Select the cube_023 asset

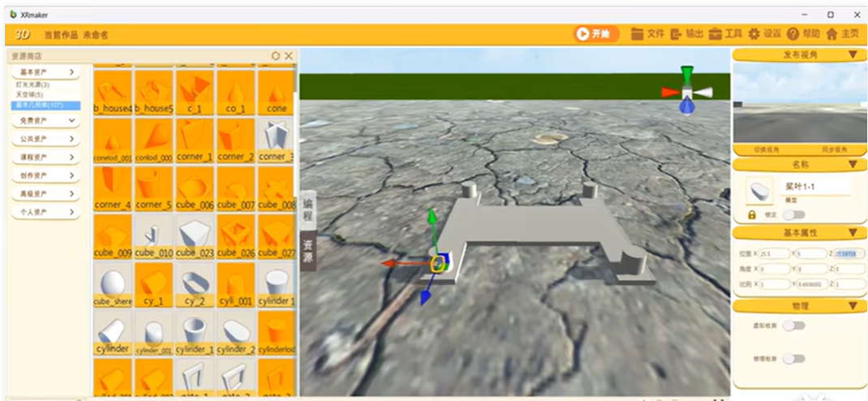[195, 237]
